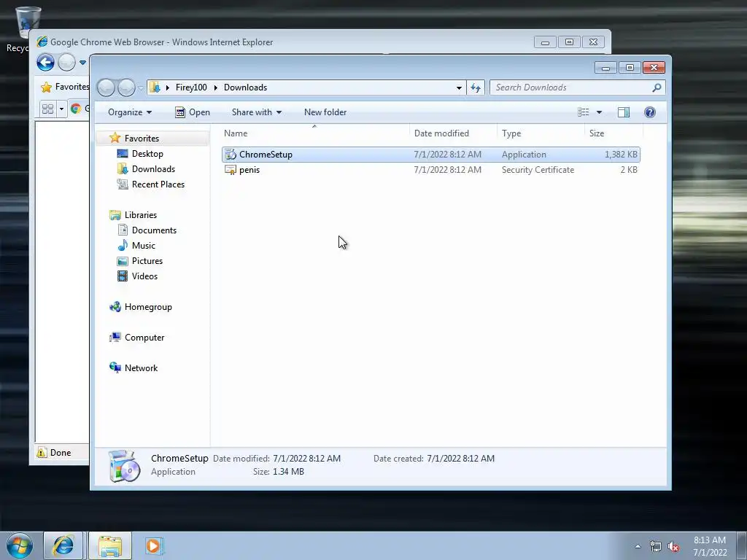This screenshot has width=747, height=560.
Task: Create a New folder
Action: 325,112
